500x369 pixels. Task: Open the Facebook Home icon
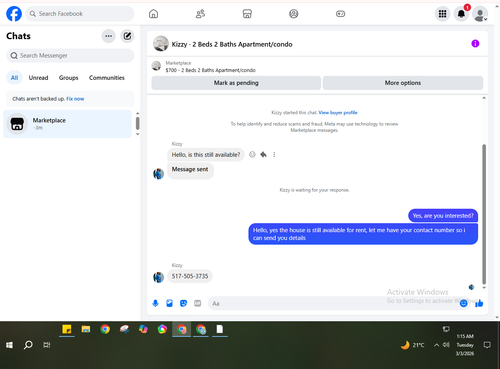click(x=153, y=14)
